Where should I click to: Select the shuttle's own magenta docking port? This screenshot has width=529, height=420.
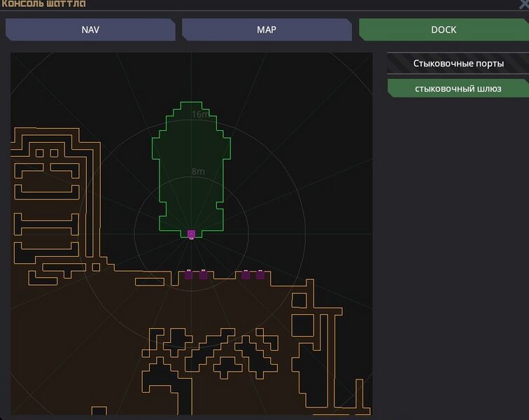coord(191,234)
